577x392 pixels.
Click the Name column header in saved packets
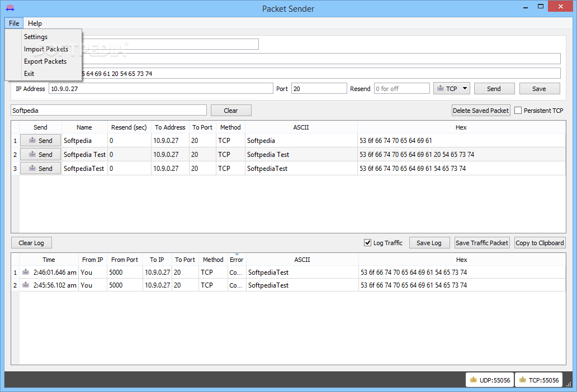tap(84, 127)
